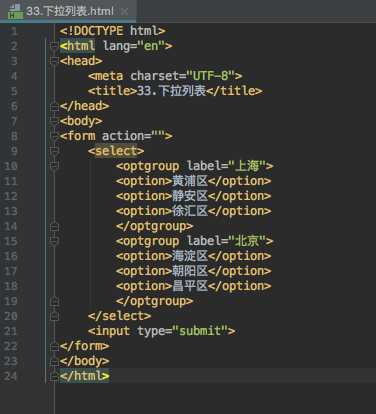
Task: Collapse the <head> fold marker on line 3
Action: [54, 61]
